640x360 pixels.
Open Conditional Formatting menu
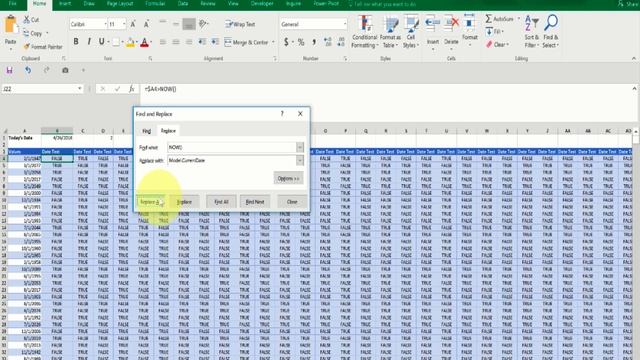pyautogui.click(x=364, y=32)
